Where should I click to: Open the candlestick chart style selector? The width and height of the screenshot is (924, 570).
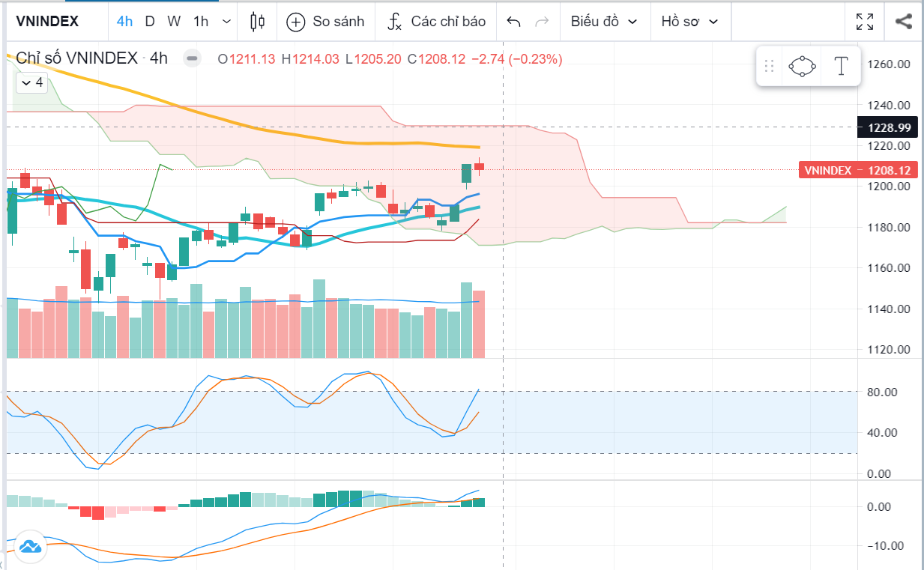click(x=257, y=21)
